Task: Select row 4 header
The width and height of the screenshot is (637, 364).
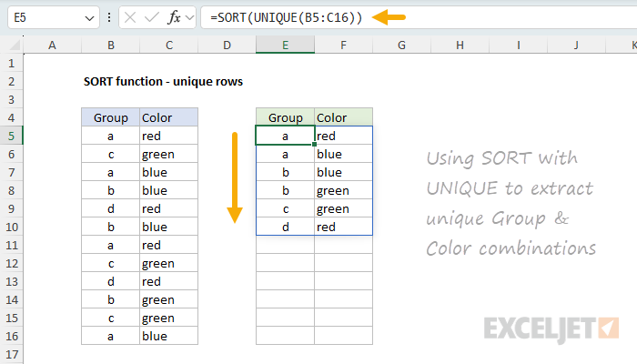Action: pos(11,117)
